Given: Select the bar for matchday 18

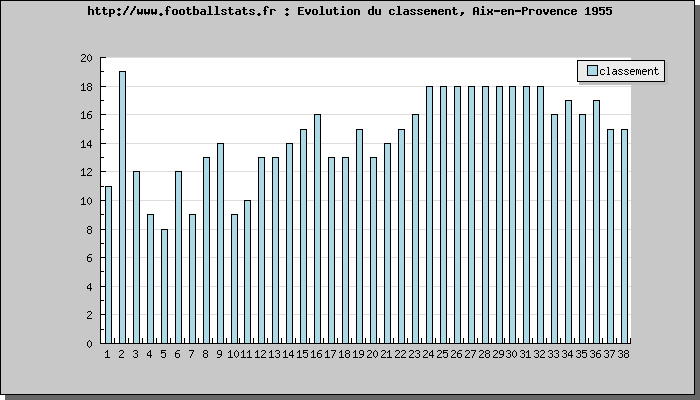Looking at the screenshot, I should (x=346, y=250).
